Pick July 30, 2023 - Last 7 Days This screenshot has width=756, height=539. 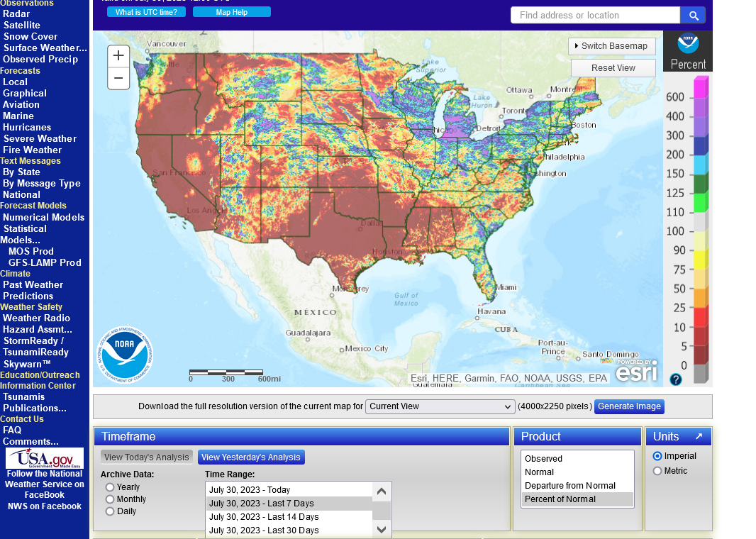289,504
